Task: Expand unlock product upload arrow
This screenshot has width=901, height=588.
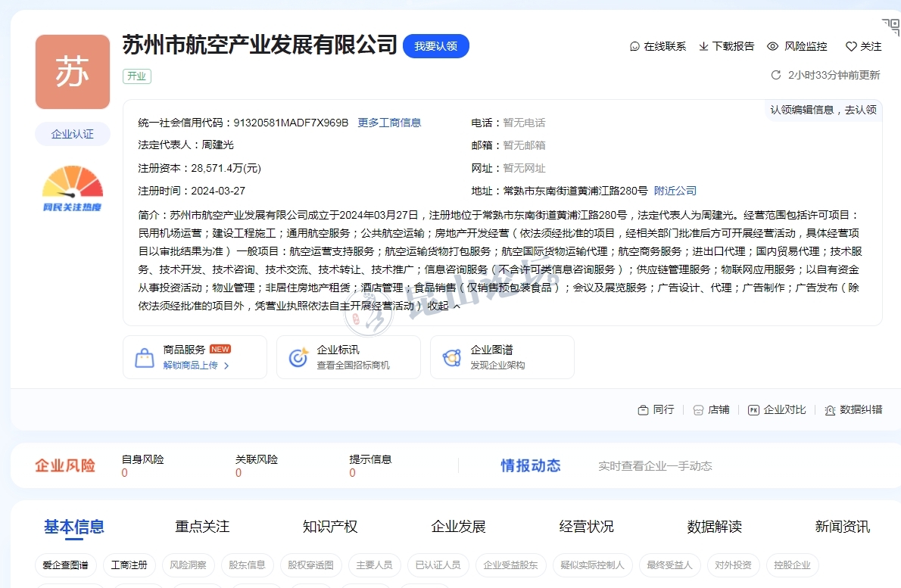Action: pos(226,366)
